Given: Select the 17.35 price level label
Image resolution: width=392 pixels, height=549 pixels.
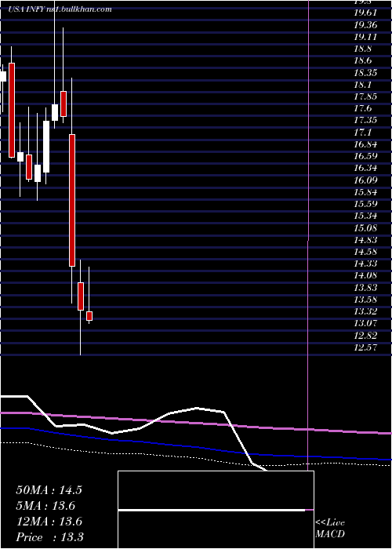Looking at the screenshot, I should 365,121.
